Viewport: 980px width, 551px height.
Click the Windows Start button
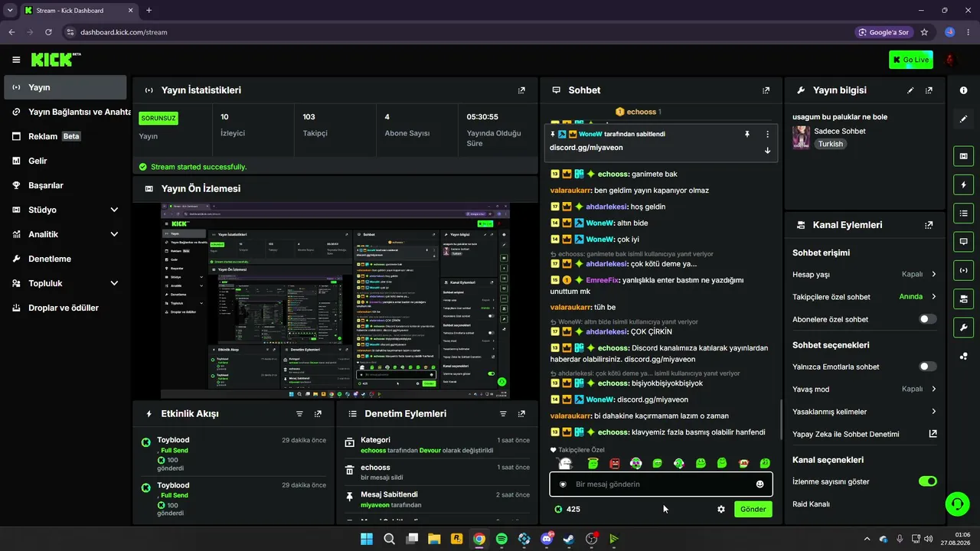[367, 539]
